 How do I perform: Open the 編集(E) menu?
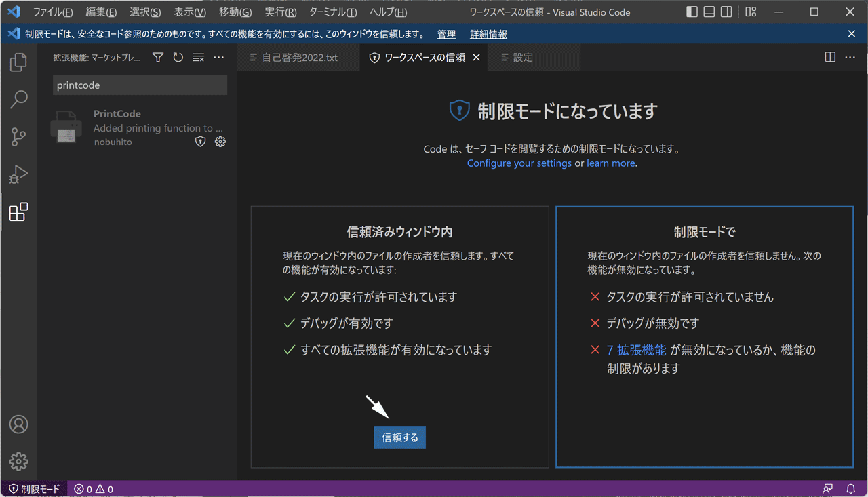tap(101, 12)
